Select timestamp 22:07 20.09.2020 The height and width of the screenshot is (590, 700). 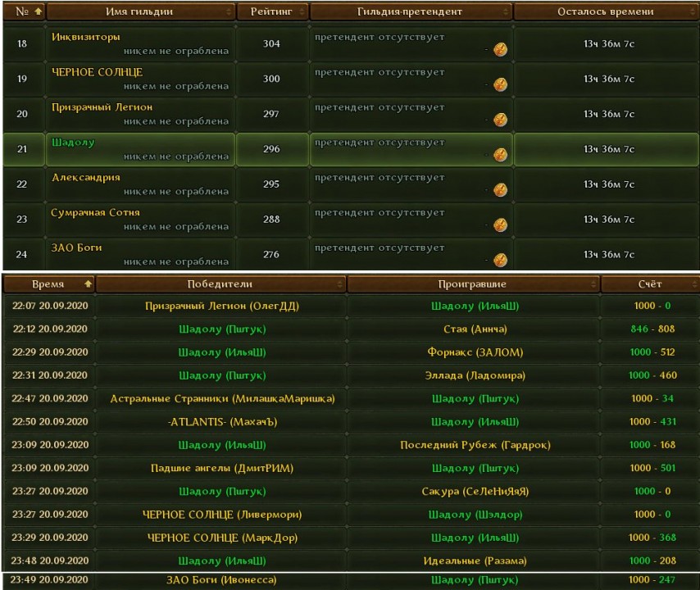pyautogui.click(x=50, y=306)
